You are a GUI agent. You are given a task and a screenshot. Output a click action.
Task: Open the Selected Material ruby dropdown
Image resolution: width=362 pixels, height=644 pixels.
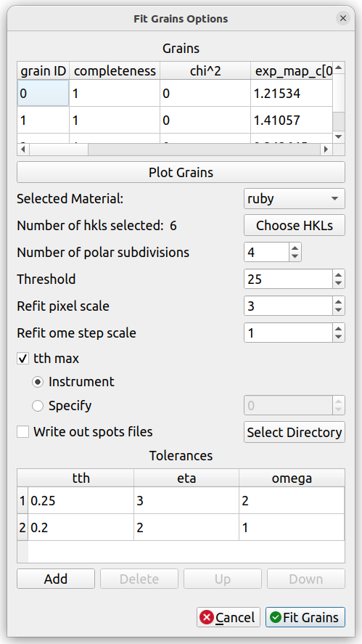pos(295,199)
